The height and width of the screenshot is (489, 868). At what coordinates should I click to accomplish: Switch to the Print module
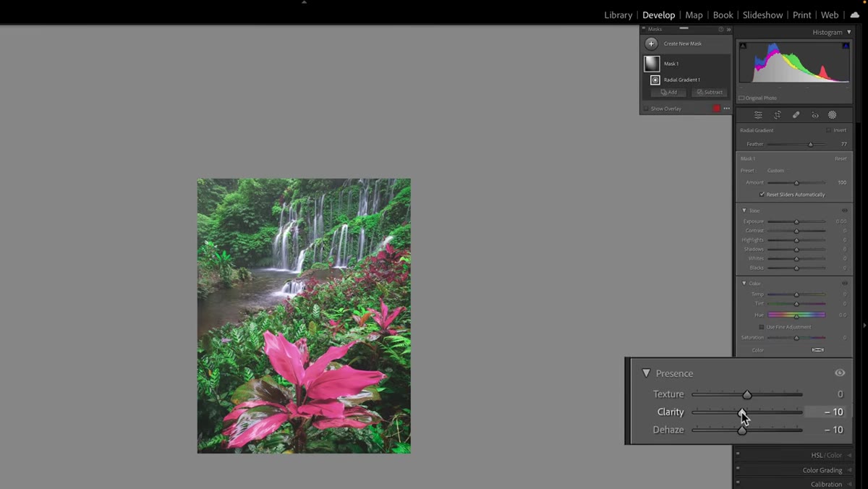(801, 14)
